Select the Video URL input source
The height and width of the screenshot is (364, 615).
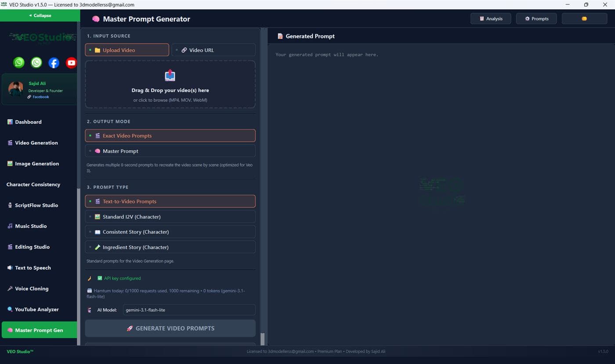click(213, 50)
